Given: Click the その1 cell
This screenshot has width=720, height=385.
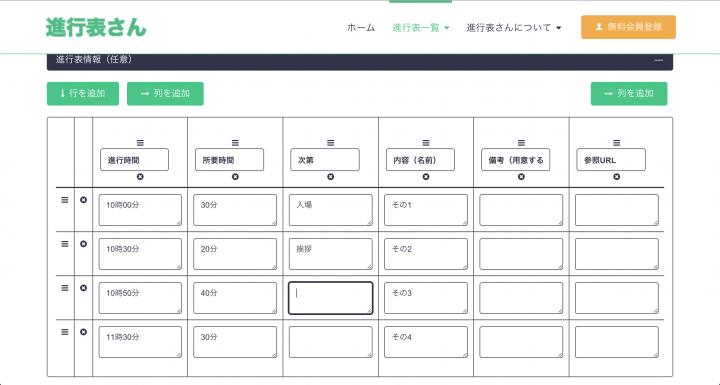Looking at the screenshot, I should click(x=426, y=210).
